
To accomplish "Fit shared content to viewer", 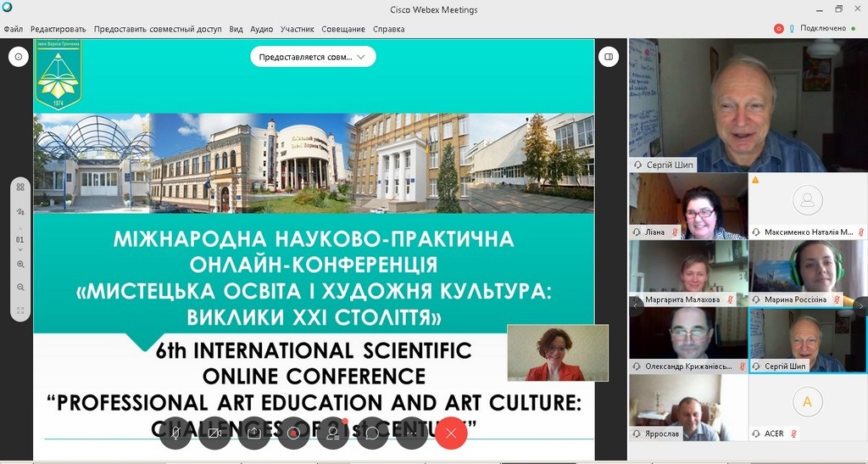I will point(20,310).
